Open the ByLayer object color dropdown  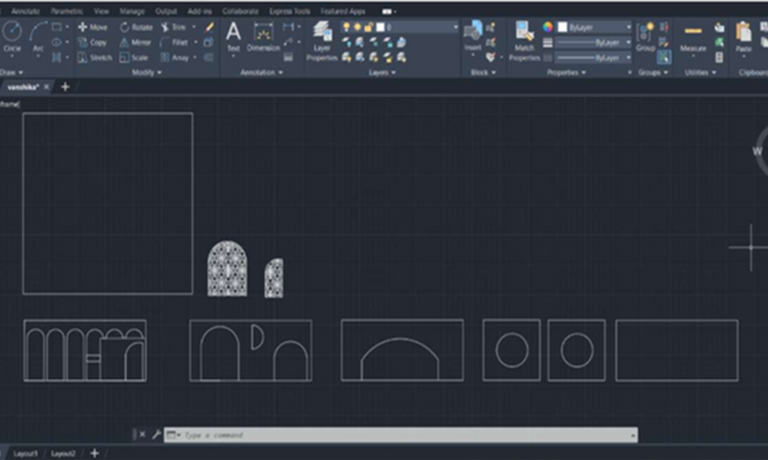[x=594, y=27]
